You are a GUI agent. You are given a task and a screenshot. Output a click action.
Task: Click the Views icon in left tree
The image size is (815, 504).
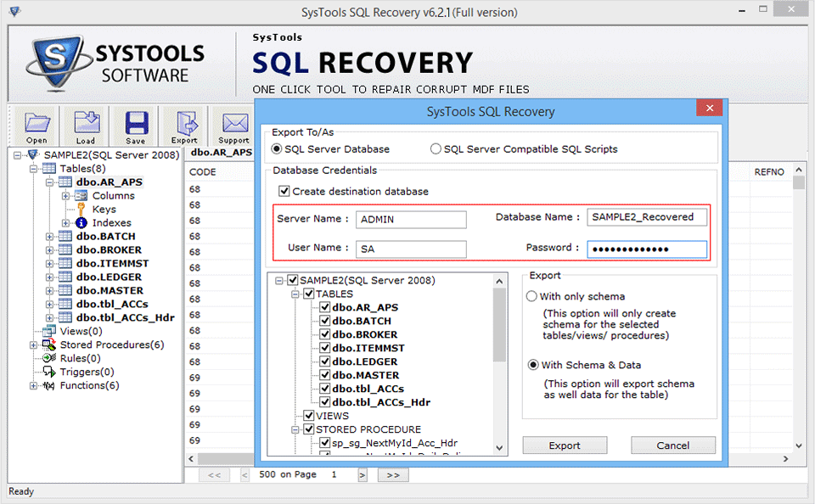pyautogui.click(x=49, y=331)
